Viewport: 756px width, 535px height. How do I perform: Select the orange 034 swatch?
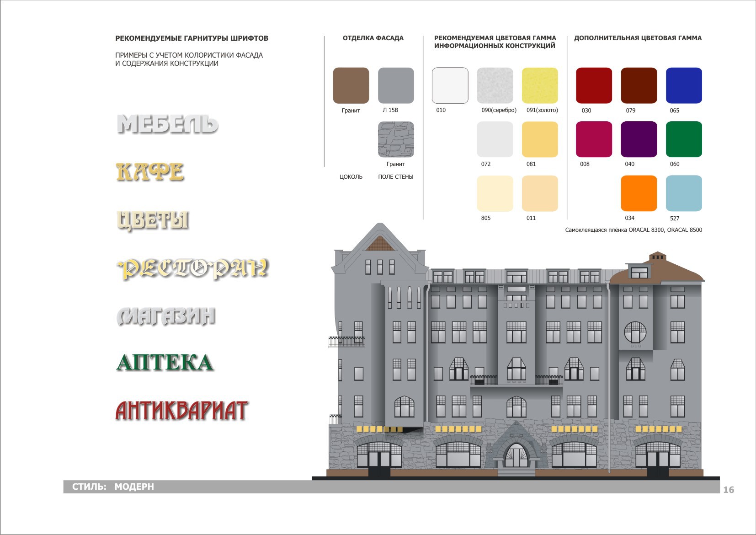[639, 193]
